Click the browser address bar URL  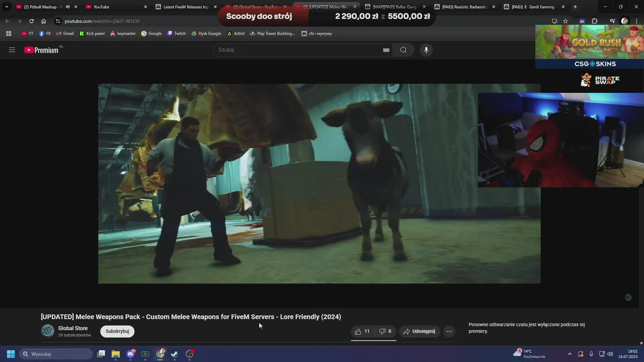coord(102,21)
